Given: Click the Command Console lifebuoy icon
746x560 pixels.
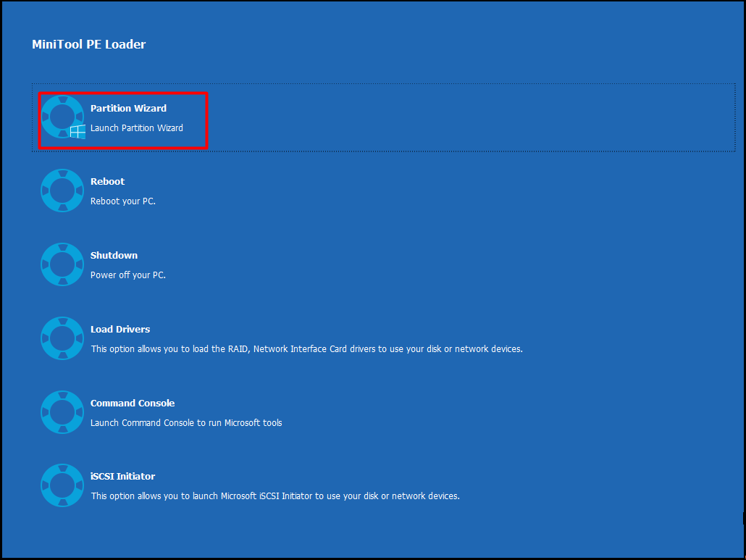Looking at the screenshot, I should [x=62, y=412].
